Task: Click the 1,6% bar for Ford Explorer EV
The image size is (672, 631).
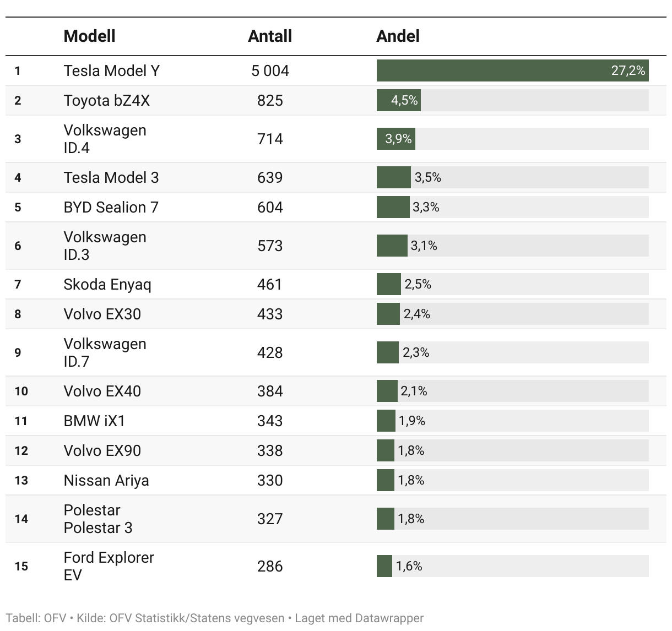Action: 384,566
